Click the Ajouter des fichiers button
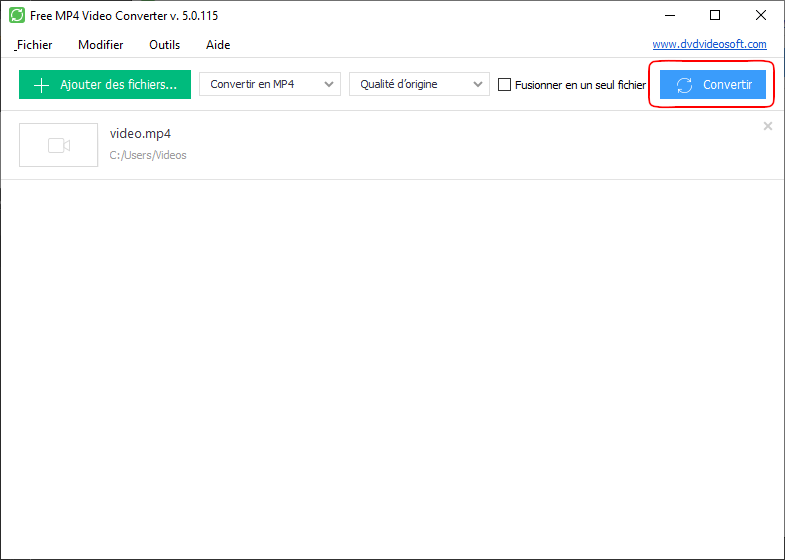Viewport: 785px width, 560px height. [x=105, y=85]
